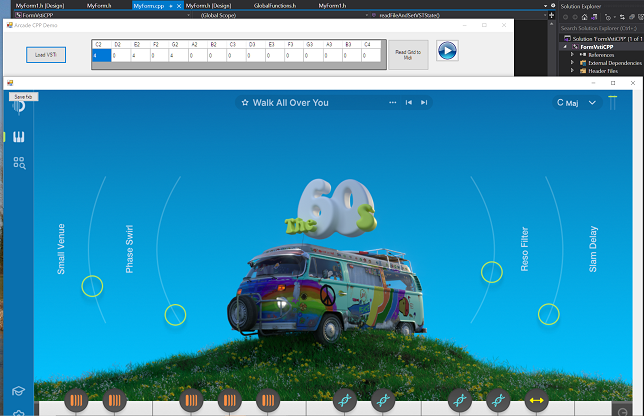Switch to the first Myform1.h [Design] tab
Viewport: 644px width, 416px height.
(x=40, y=6)
